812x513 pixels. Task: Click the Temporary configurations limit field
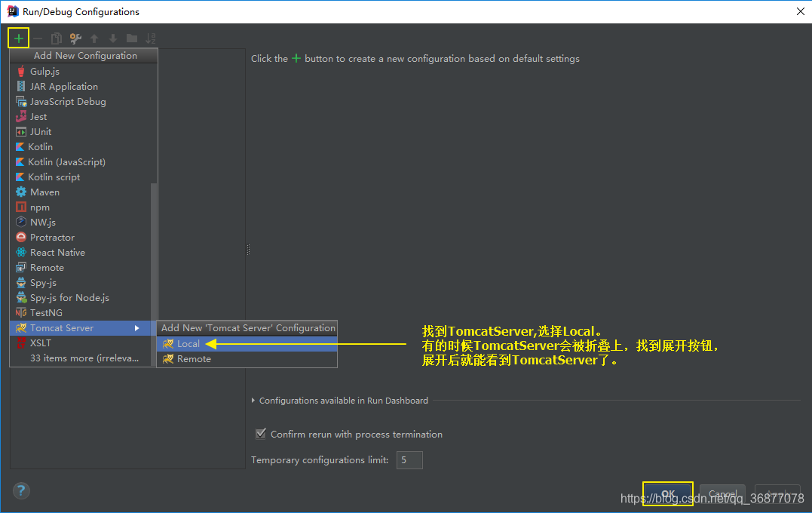coord(409,460)
